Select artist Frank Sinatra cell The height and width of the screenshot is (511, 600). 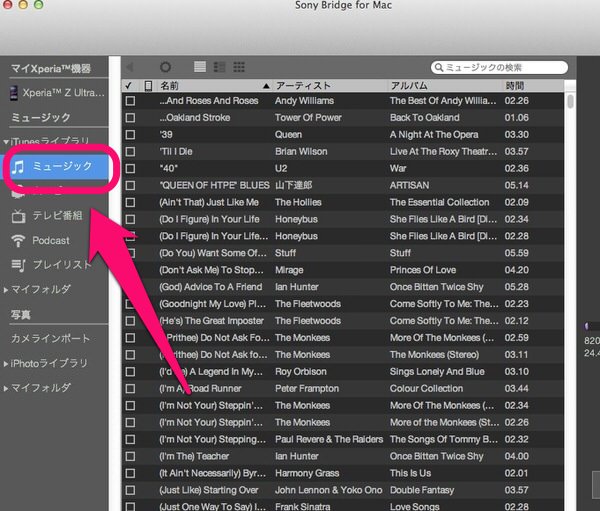[x=302, y=507]
